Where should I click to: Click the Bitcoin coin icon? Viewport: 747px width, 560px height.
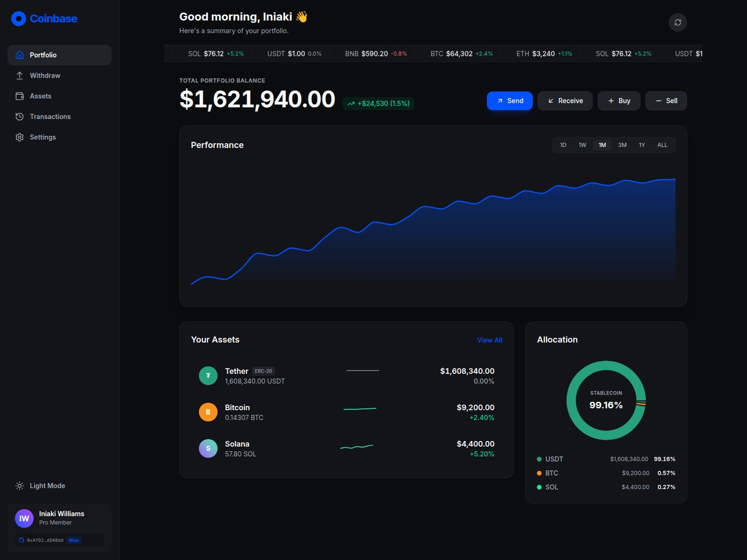coord(208,412)
